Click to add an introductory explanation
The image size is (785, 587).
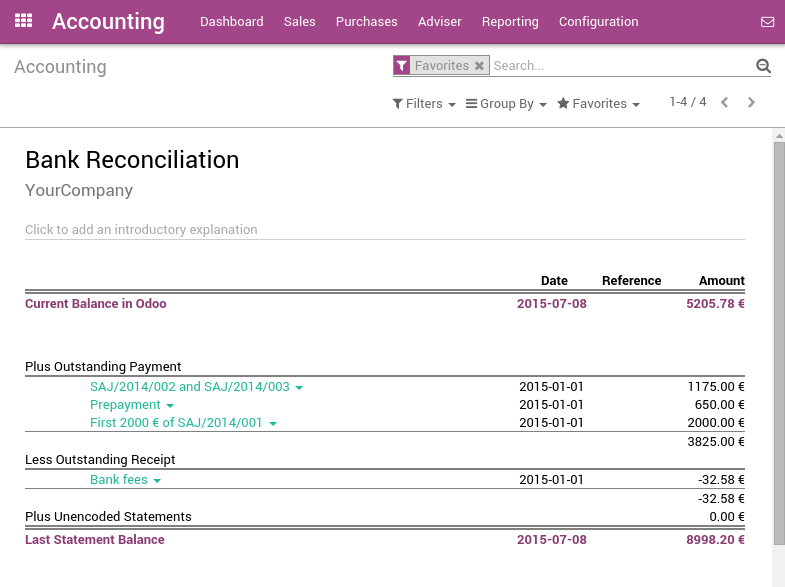pyautogui.click(x=141, y=229)
